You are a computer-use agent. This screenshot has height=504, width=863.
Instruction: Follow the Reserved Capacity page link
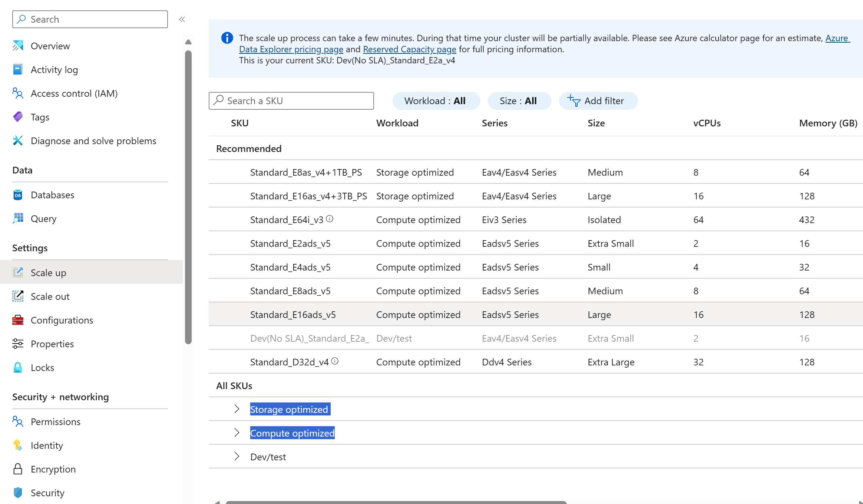pos(410,49)
